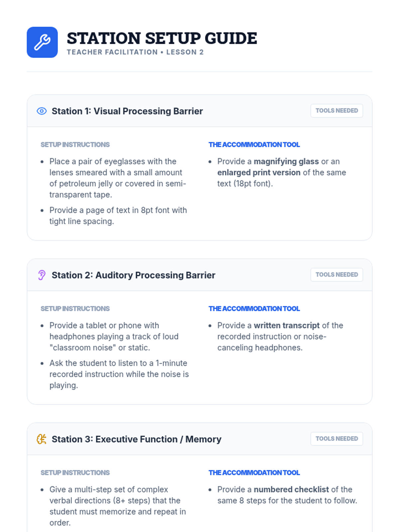Image resolution: width=399 pixels, height=532 pixels.
Task: Click the bold enlarged print version text
Action: [x=259, y=173]
